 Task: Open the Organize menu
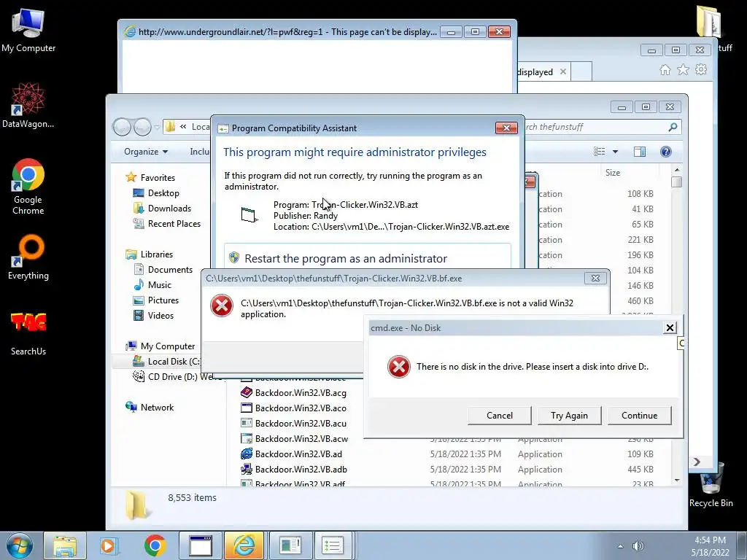click(146, 152)
